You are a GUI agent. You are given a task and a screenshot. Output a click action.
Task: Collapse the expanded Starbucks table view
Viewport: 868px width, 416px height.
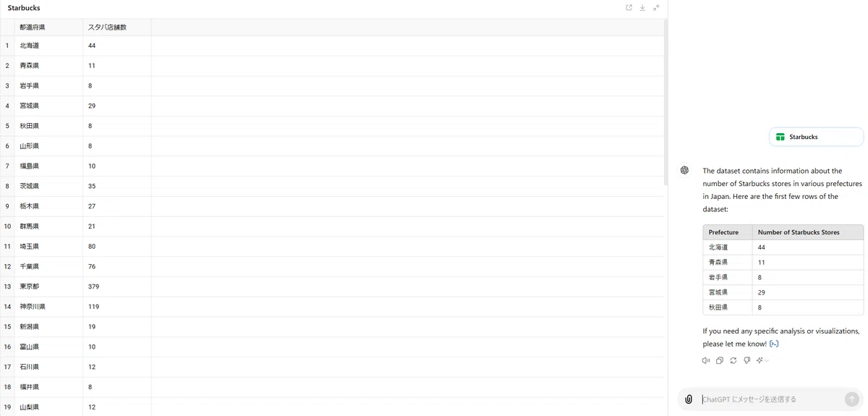656,7
